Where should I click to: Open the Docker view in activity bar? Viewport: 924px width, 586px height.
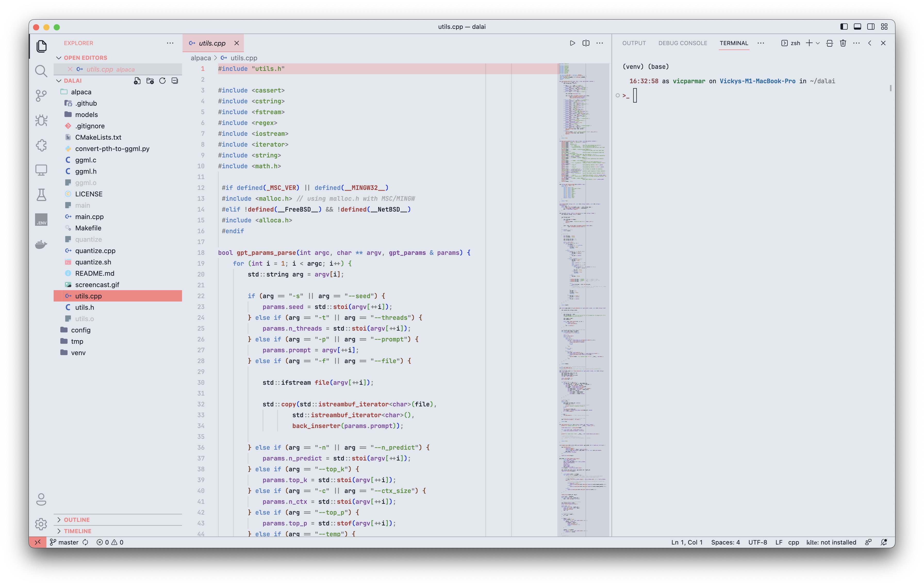(x=41, y=244)
